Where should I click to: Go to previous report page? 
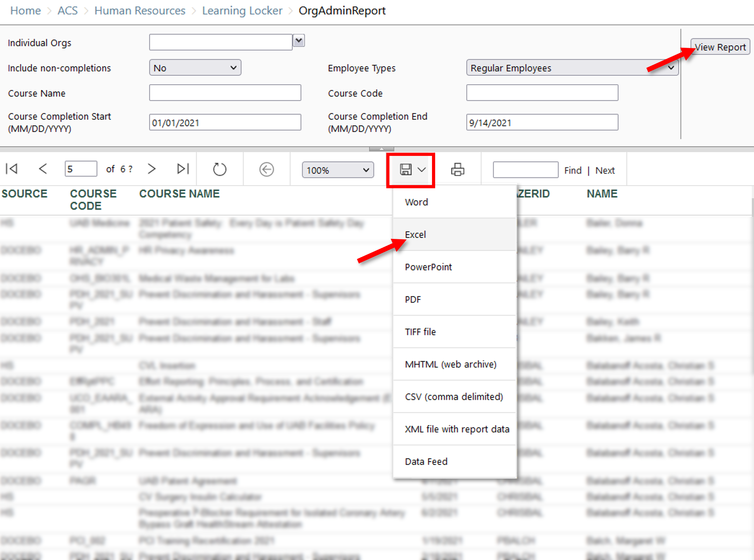pyautogui.click(x=43, y=169)
